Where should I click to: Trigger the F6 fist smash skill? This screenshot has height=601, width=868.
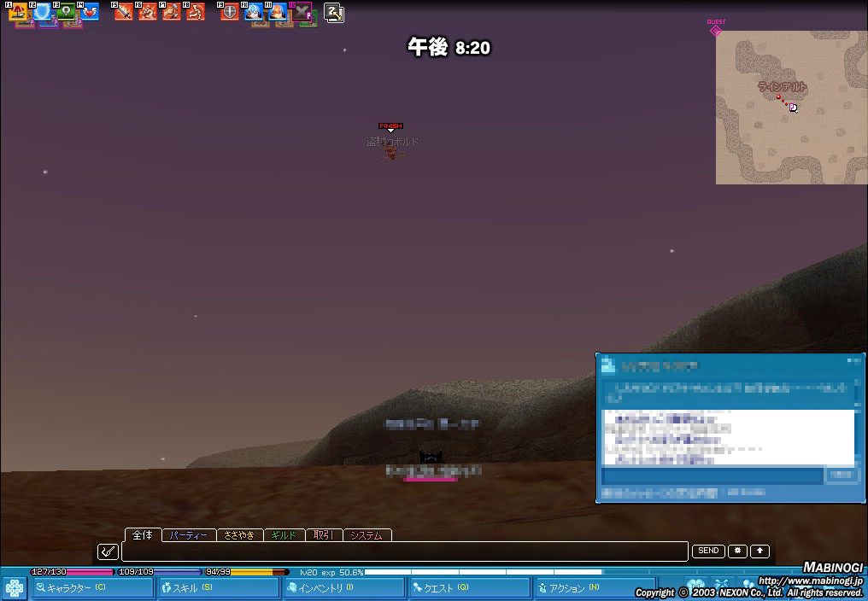pos(148,12)
